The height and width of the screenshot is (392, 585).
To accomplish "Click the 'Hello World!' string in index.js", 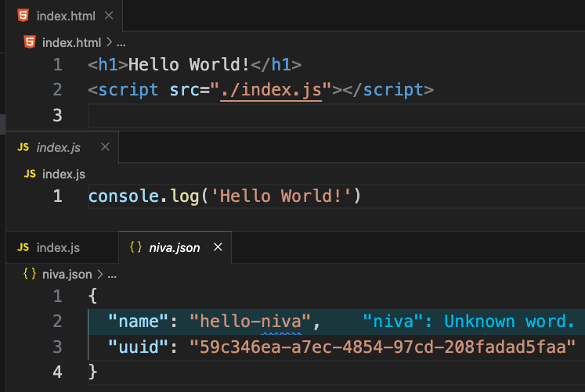I will tap(281, 196).
